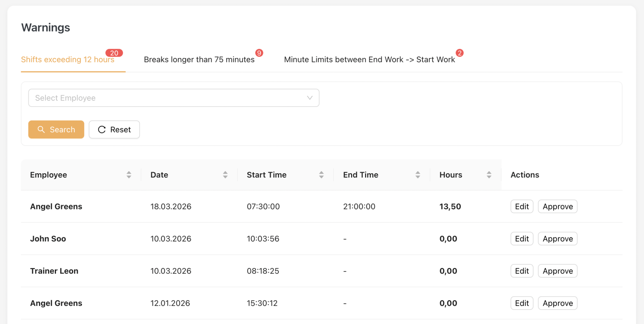
Task: Open Breaks longer than 75 minutes tab
Action: click(199, 60)
